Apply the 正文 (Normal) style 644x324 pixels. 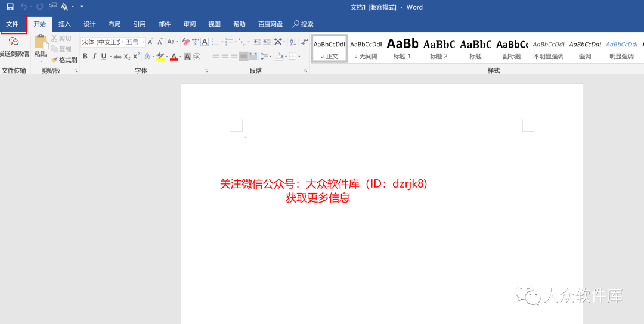(x=329, y=48)
